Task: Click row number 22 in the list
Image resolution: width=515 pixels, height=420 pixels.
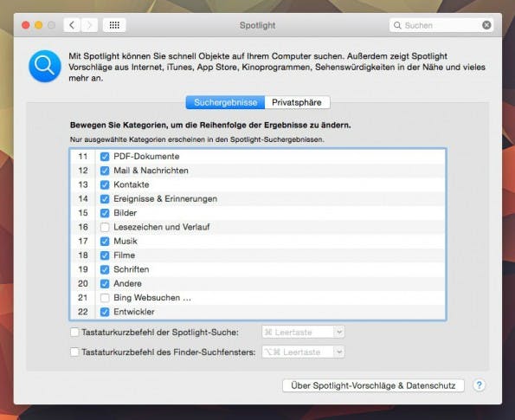Action: coord(83,312)
